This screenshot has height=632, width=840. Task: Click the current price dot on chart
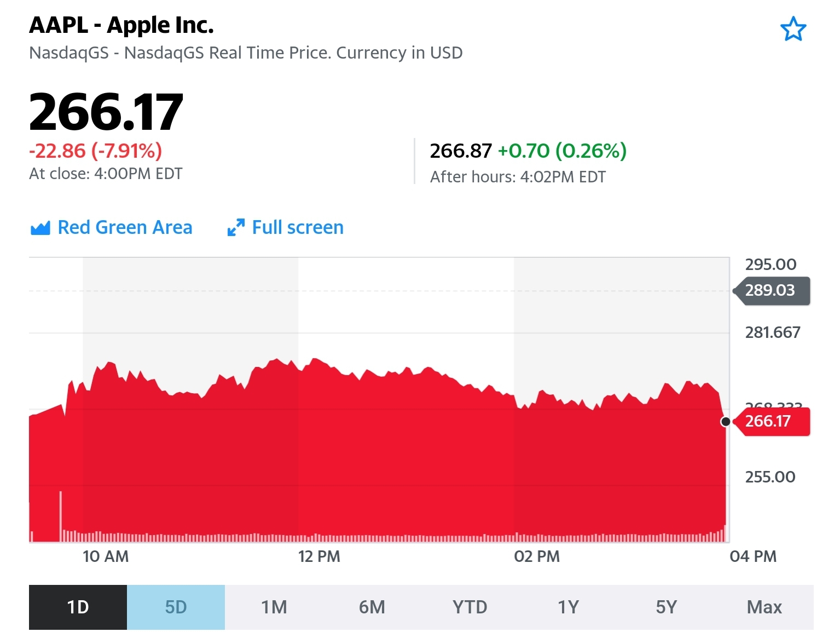pyautogui.click(x=726, y=422)
